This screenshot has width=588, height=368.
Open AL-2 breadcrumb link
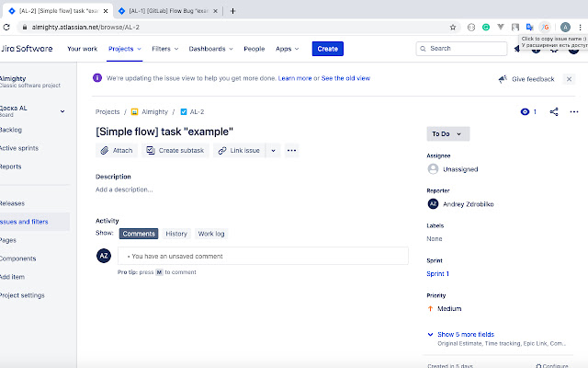(x=197, y=112)
